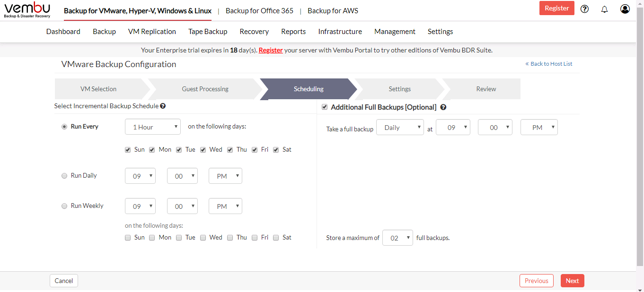Check Mon under Run Weekly days
644x292 pixels.
(x=152, y=238)
